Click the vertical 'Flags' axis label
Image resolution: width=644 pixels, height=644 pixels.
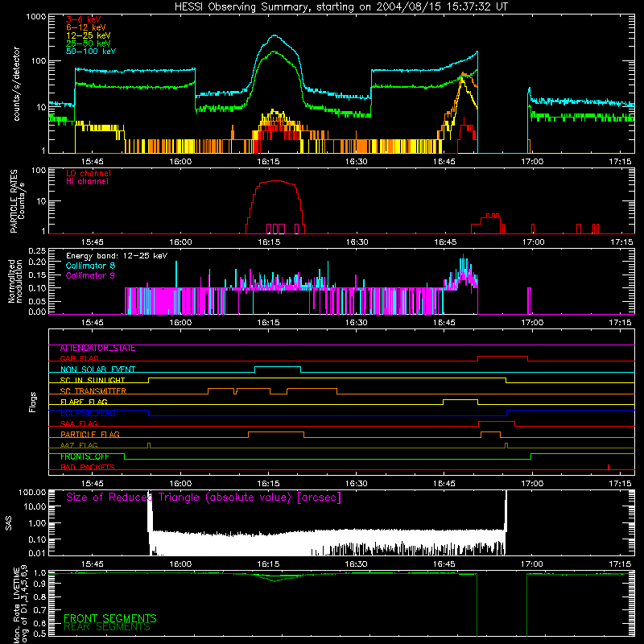(x=32, y=402)
